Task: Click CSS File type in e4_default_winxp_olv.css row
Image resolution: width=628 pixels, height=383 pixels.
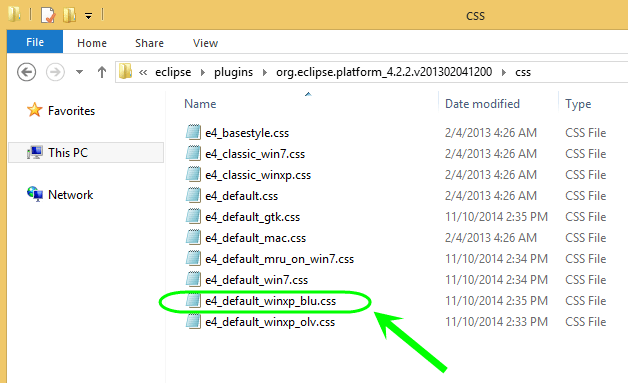Action: [586, 322]
